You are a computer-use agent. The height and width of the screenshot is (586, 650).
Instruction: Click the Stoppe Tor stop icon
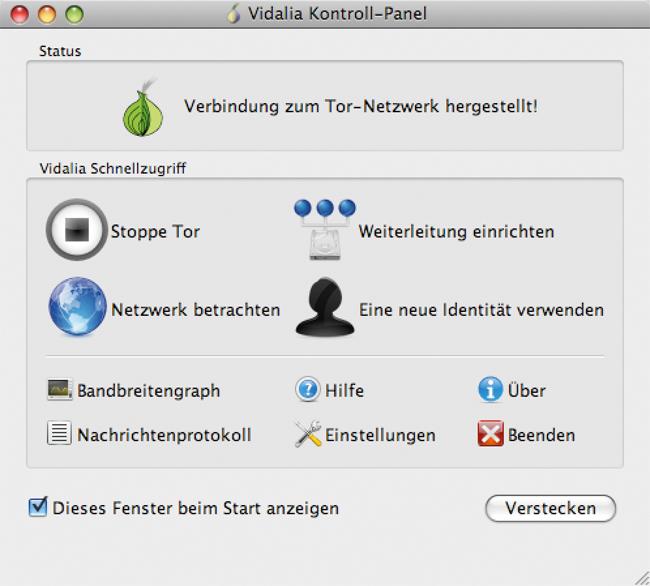(x=77, y=230)
